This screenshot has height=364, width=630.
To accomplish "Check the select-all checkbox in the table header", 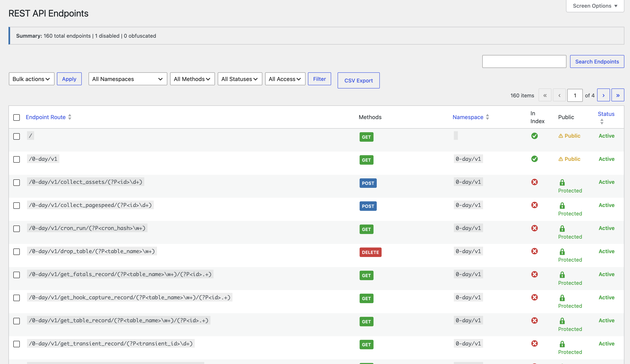I will point(17,117).
